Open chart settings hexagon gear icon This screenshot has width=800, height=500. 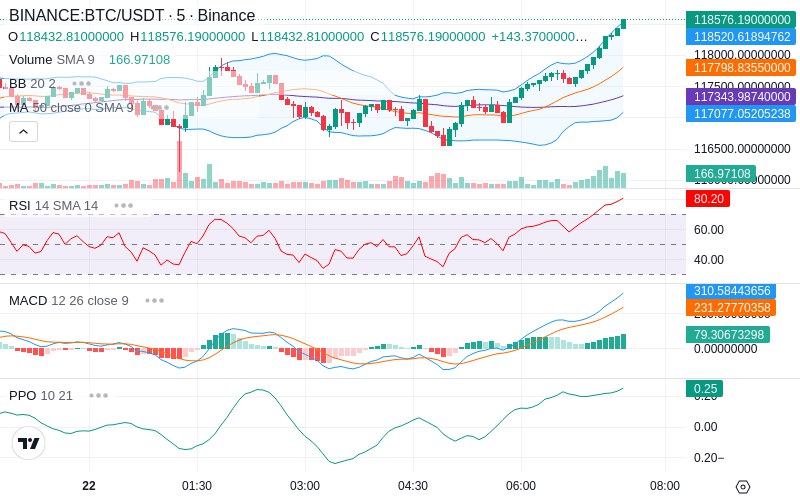(x=743, y=487)
